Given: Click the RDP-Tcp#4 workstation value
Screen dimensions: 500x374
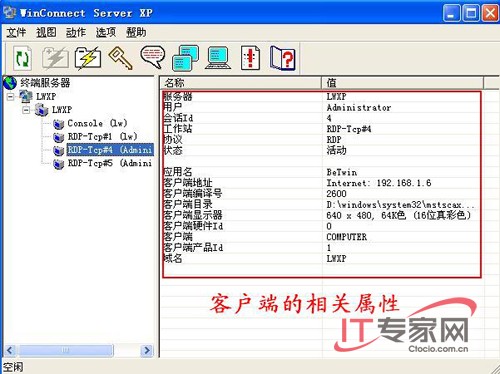Looking at the screenshot, I should [349, 129].
